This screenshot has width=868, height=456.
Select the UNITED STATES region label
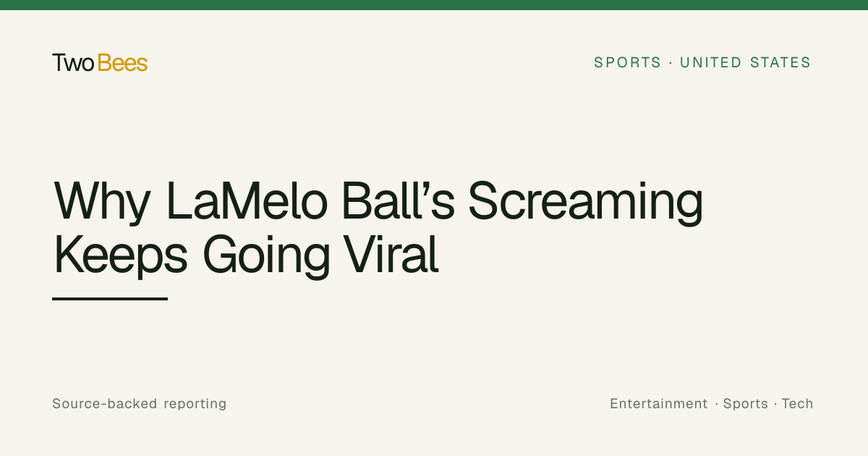tap(746, 63)
